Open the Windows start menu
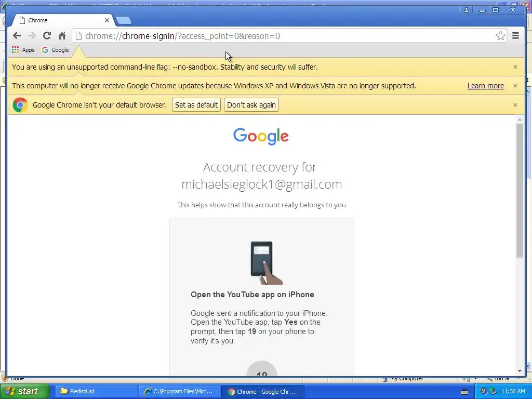This screenshot has height=399, width=532. point(24,391)
